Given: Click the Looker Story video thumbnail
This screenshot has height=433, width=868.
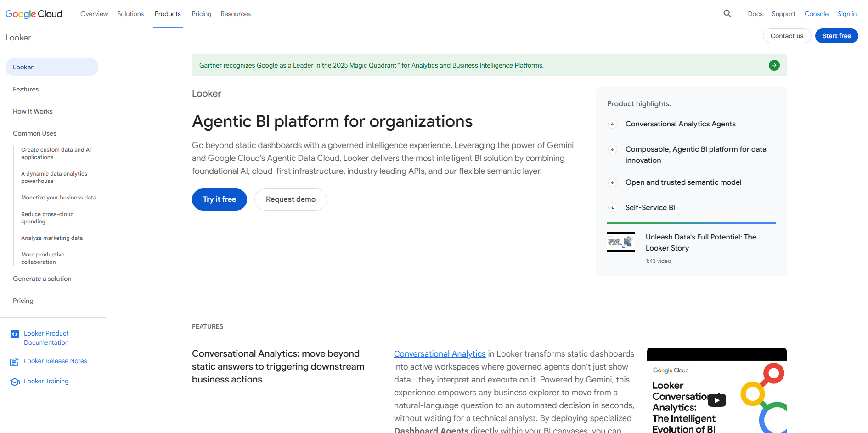Looking at the screenshot, I should coord(621,242).
